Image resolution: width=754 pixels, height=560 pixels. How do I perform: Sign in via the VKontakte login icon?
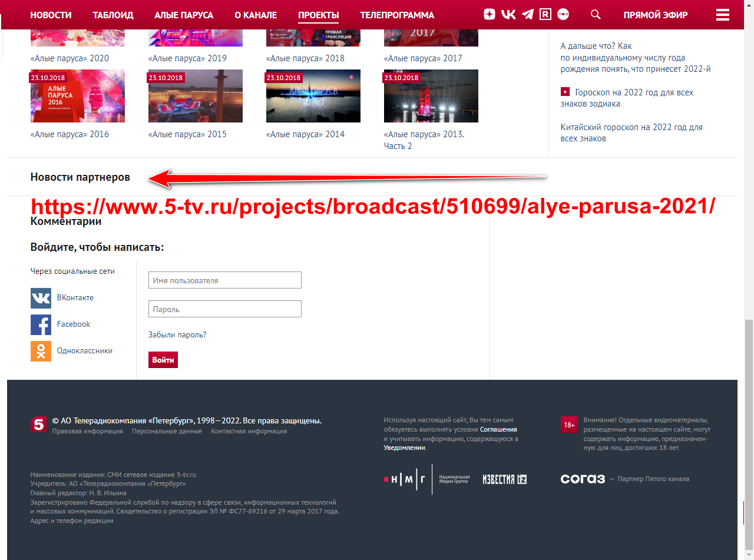coord(40,298)
